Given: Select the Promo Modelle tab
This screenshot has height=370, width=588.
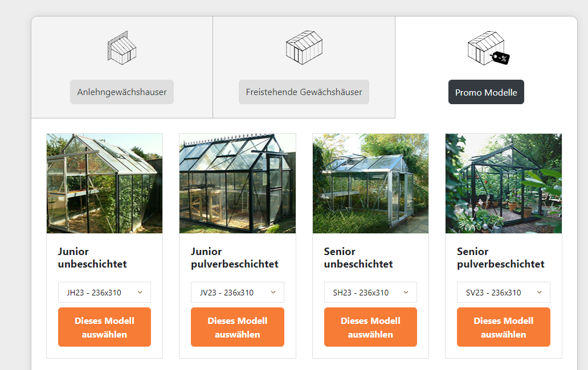Looking at the screenshot, I should click(x=486, y=92).
